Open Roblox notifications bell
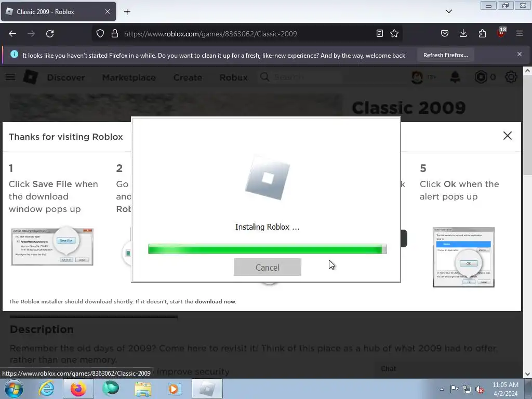The image size is (532, 399). [x=455, y=77]
